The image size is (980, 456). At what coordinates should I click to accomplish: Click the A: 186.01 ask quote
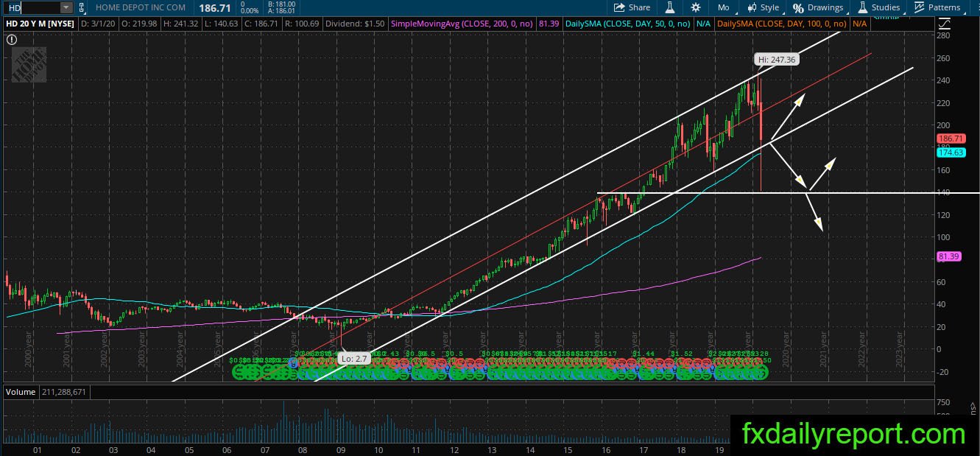283,11
